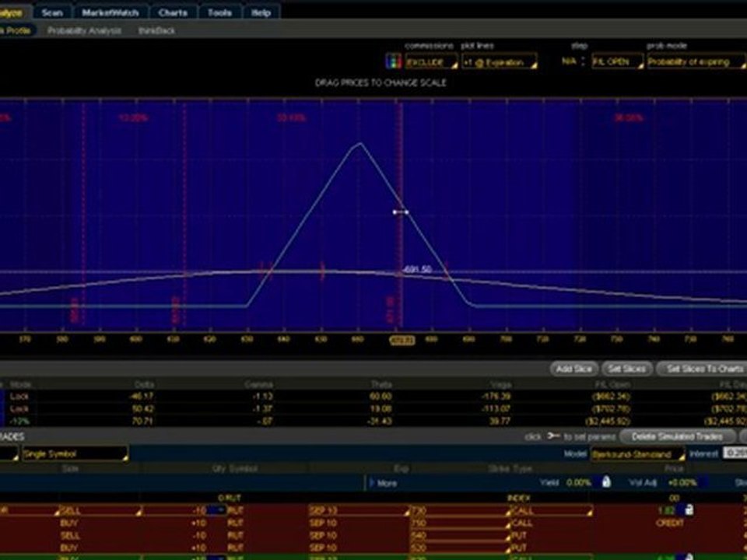Viewport: 747px width, 560px height.
Task: Click the Interest rate input field
Action: (x=735, y=453)
